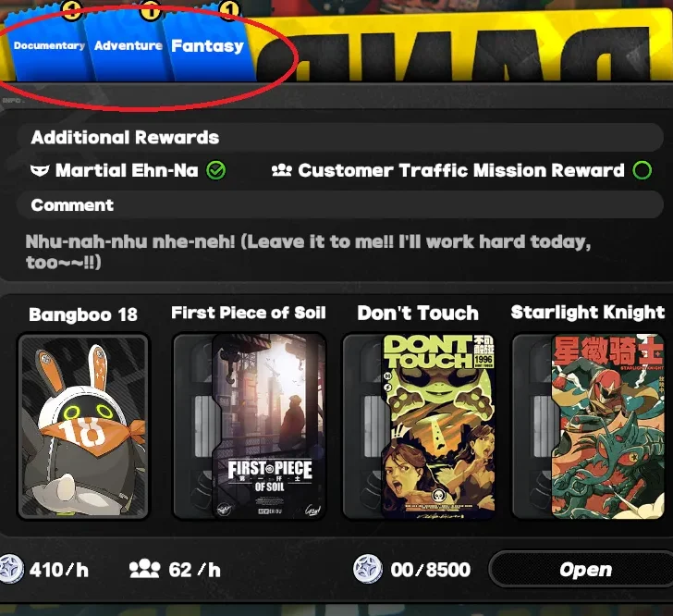Click the empty circle for Customer Traffic reward
This screenshot has width=673, height=616.
click(x=642, y=170)
